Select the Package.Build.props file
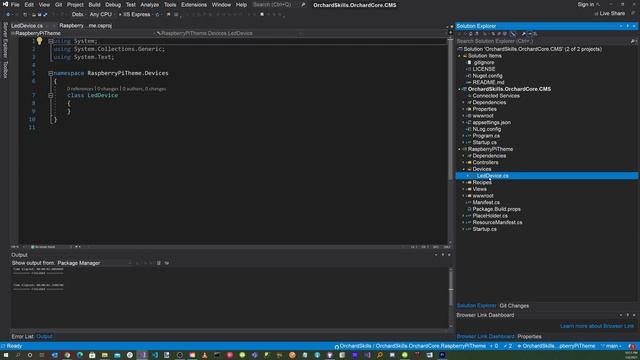This screenshot has width=640, height=360. 496,209
